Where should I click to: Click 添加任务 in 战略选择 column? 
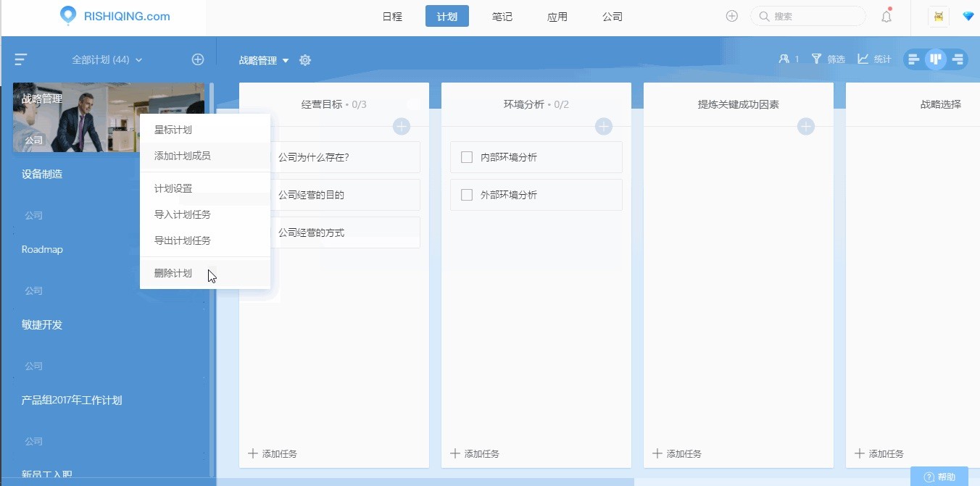click(x=879, y=454)
